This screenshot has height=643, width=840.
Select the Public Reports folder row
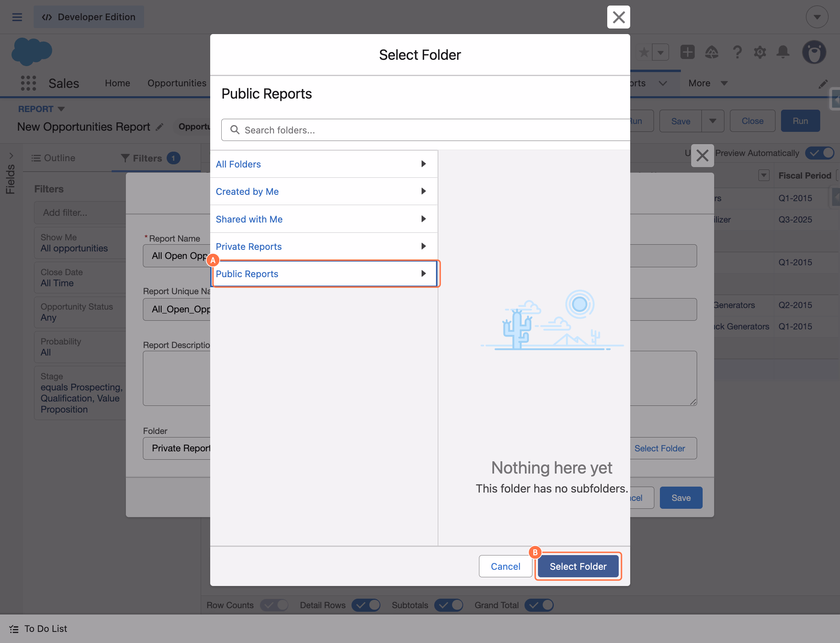point(324,274)
